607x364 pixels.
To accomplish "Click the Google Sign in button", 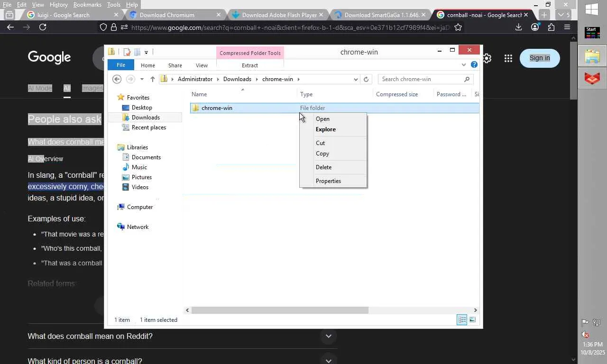I will click(540, 58).
